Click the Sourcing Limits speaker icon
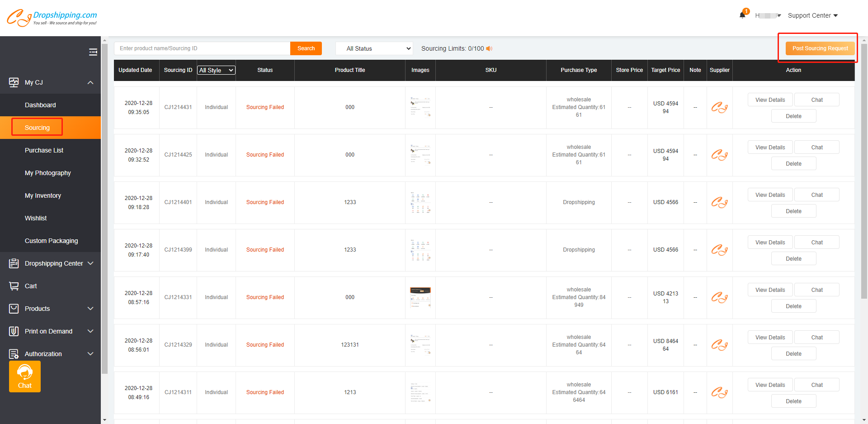The image size is (868, 424). coord(489,48)
